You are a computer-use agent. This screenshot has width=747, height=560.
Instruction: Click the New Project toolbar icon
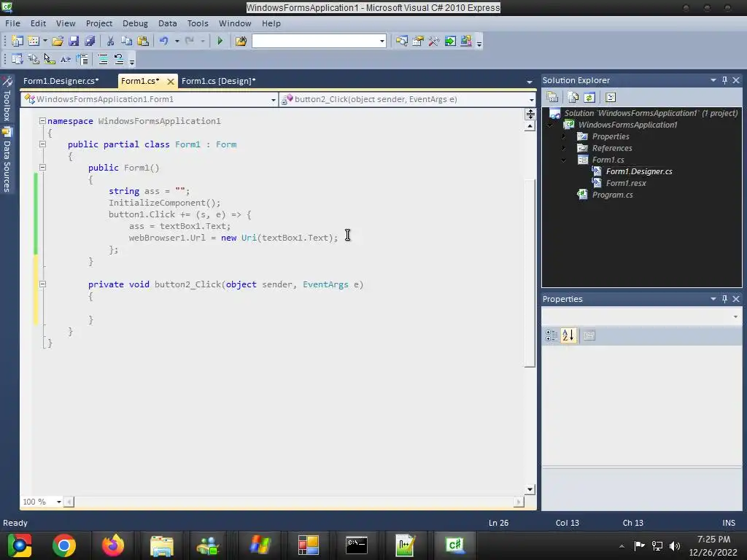point(18,41)
